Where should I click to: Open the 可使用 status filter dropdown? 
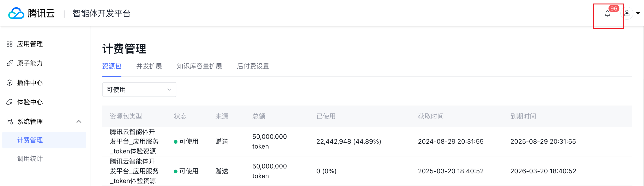point(139,90)
